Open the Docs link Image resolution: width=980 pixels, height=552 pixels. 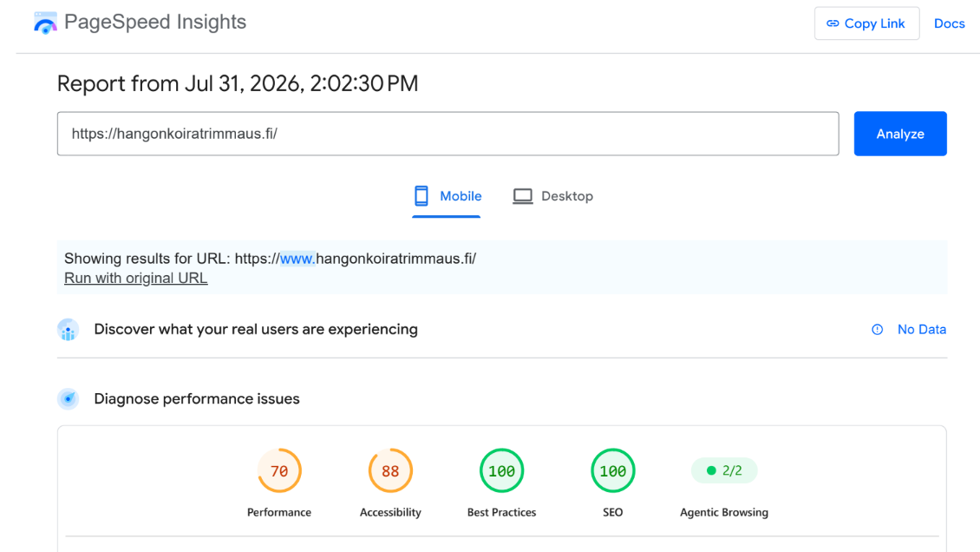[949, 23]
